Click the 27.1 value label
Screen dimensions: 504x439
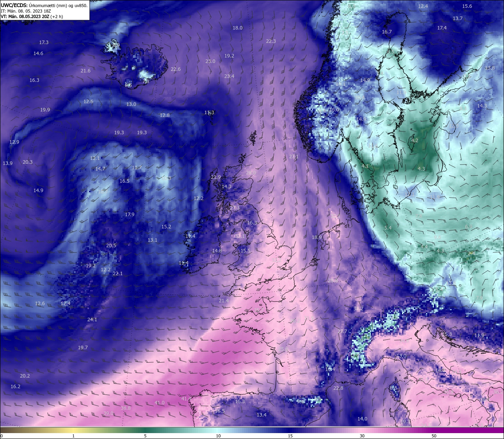294,157
